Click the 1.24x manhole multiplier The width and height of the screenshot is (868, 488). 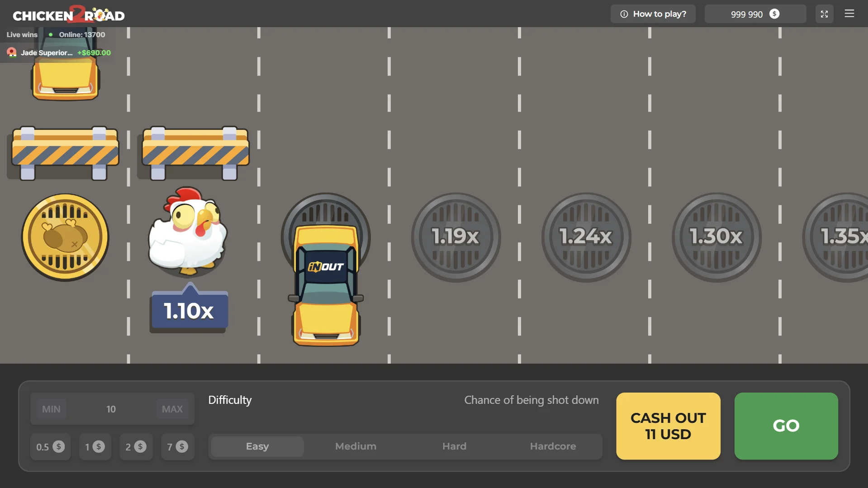coord(586,237)
